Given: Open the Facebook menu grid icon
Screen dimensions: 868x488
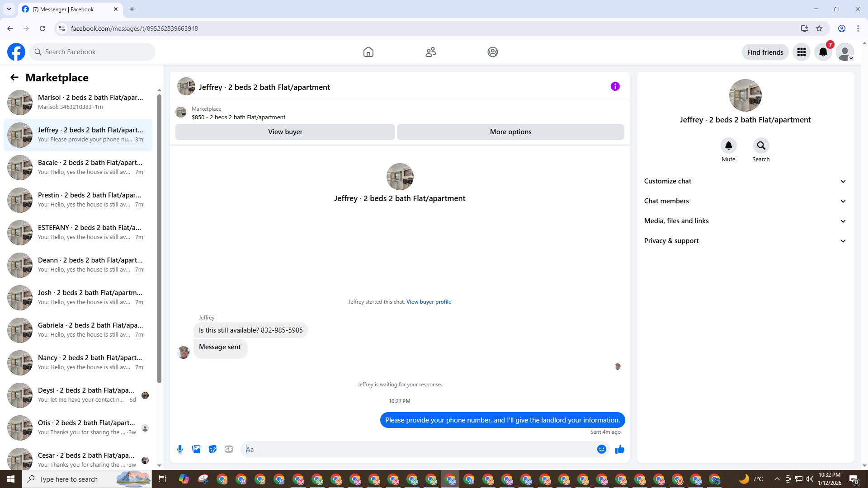Looking at the screenshot, I should click(802, 52).
